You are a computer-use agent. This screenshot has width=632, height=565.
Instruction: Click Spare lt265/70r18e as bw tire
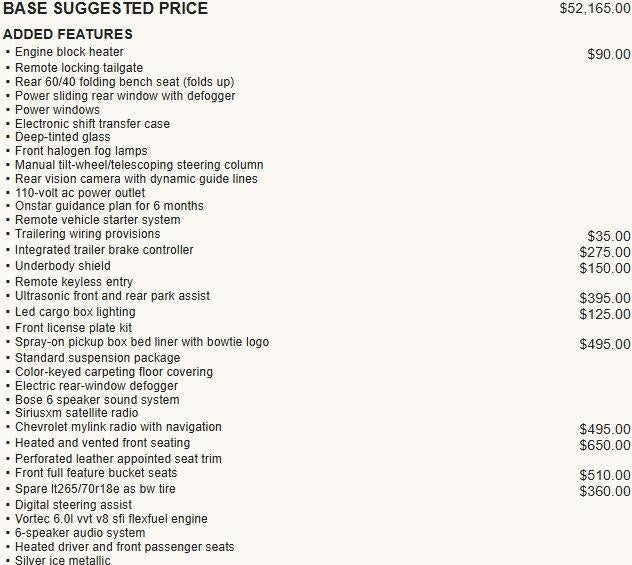coord(95,489)
